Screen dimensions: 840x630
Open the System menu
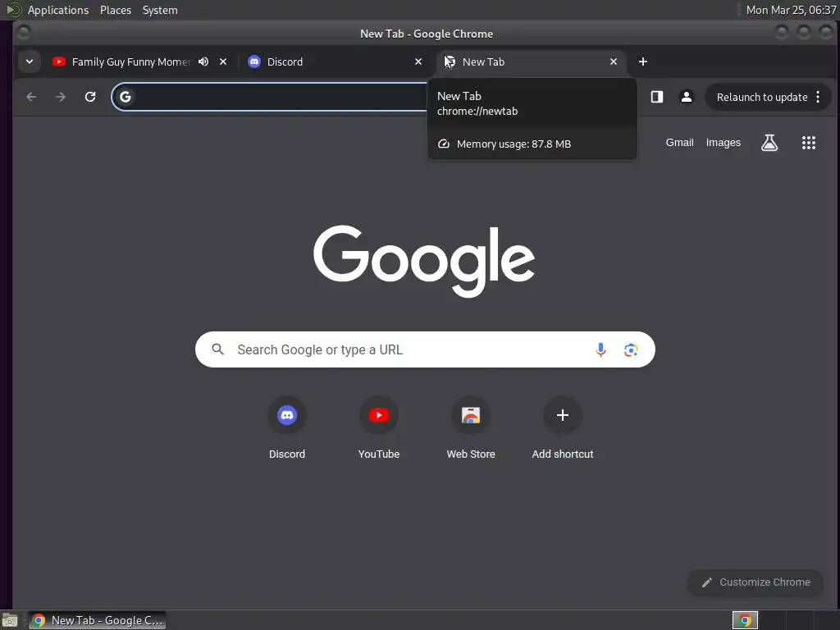[x=160, y=10]
